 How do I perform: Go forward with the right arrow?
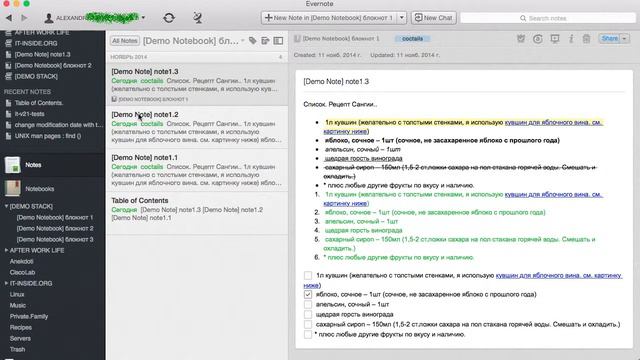(x=24, y=18)
